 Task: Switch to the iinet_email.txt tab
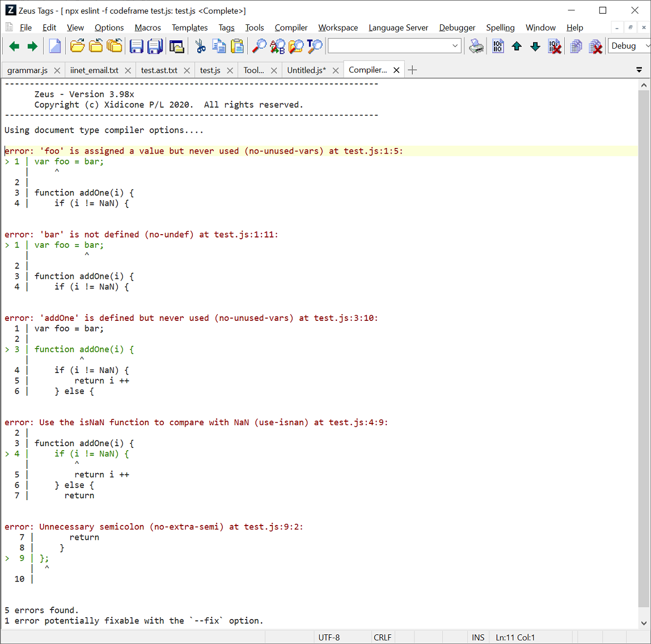coord(94,70)
